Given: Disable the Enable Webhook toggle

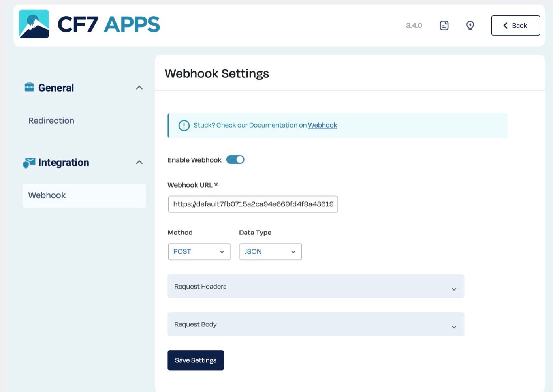Looking at the screenshot, I should coord(235,159).
